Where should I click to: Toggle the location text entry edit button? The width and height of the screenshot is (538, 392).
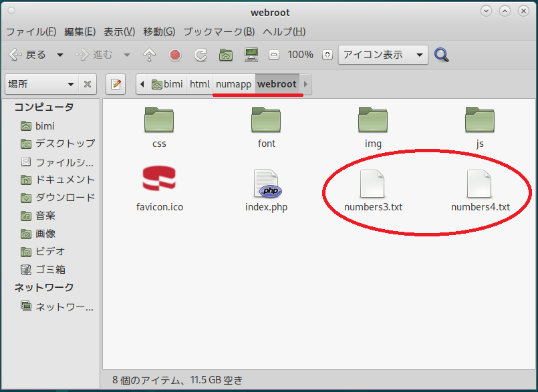[x=116, y=84]
